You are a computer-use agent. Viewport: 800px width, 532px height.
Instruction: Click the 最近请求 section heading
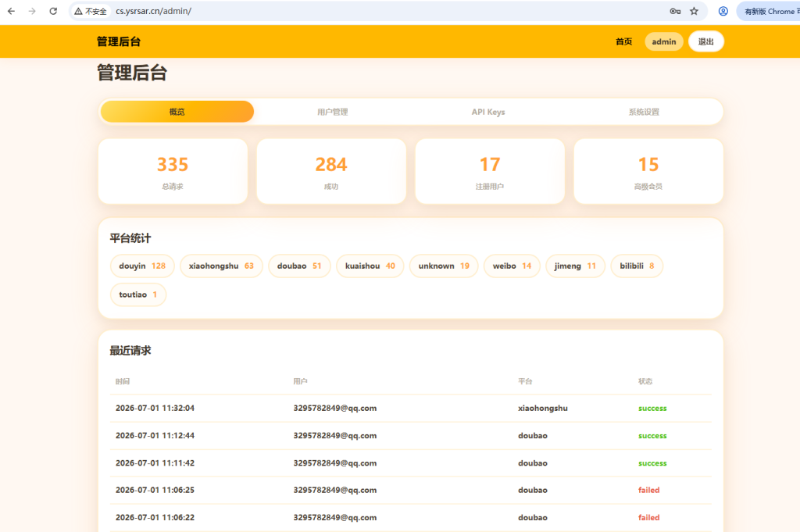pyautogui.click(x=130, y=351)
